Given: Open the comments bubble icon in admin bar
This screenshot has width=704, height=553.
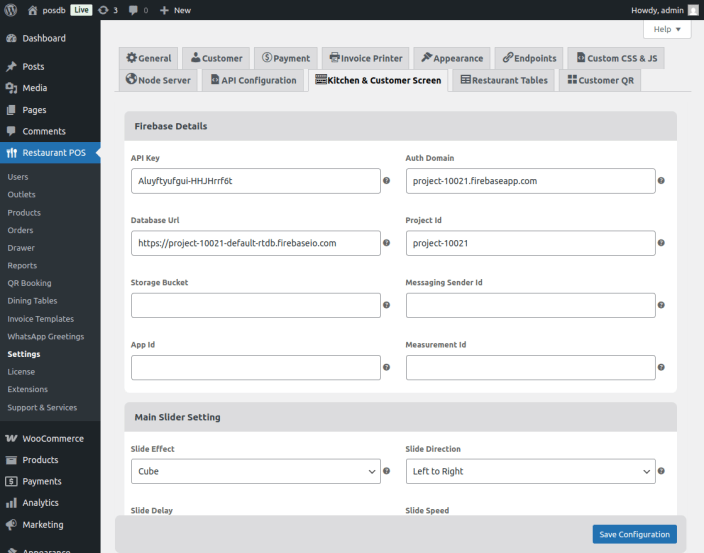Looking at the screenshot, I should click(x=134, y=10).
